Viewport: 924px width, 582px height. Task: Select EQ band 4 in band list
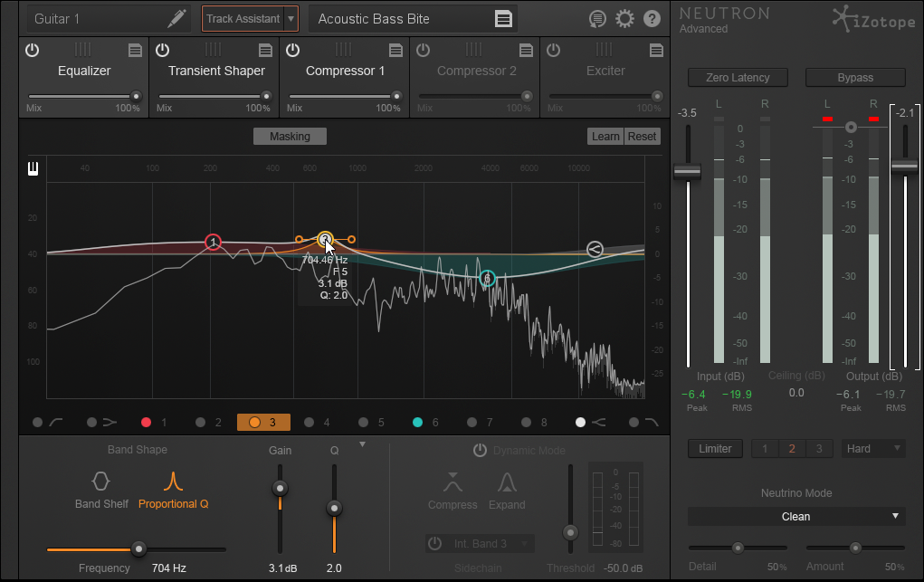click(317, 422)
